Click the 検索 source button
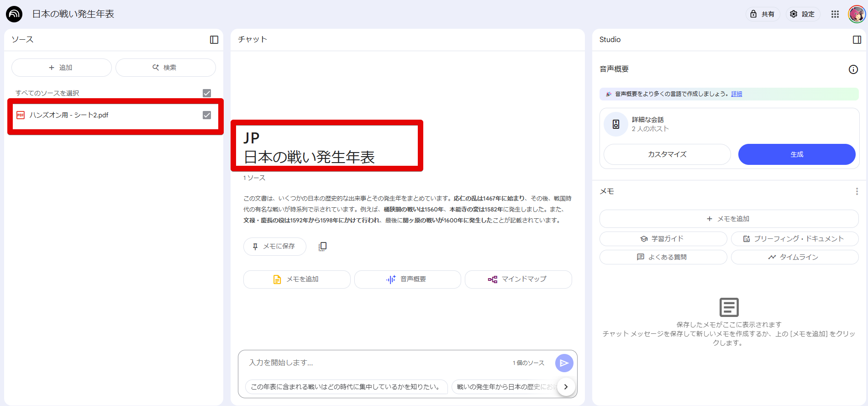868x406 pixels. click(x=165, y=68)
